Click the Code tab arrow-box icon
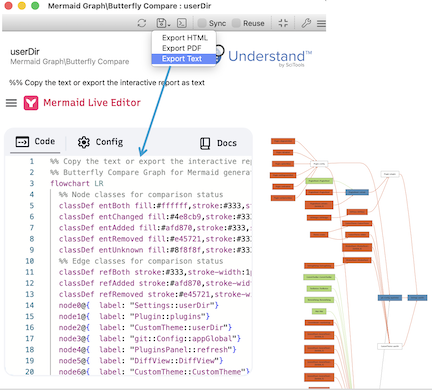The width and height of the screenshot is (432, 390). point(22,142)
